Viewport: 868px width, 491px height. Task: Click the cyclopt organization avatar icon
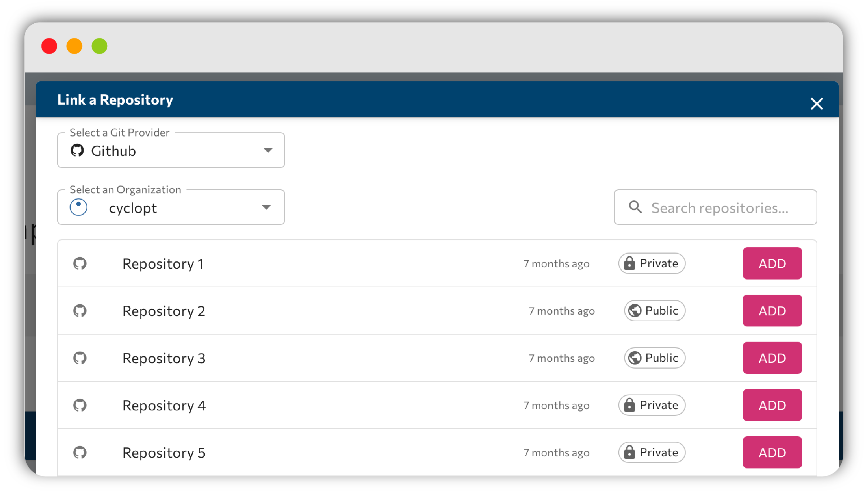[x=78, y=207]
